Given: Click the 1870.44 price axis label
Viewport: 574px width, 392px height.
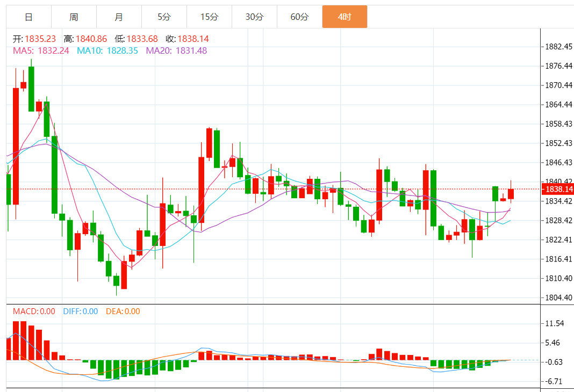Looking at the screenshot, I should [558, 85].
